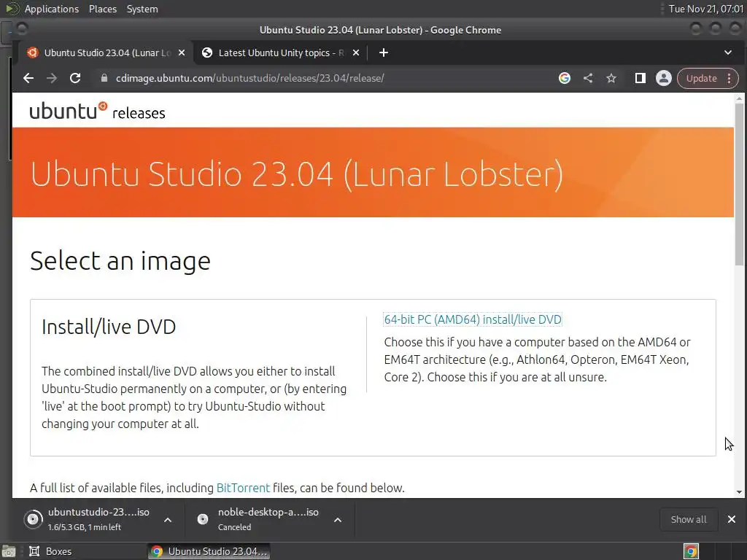This screenshot has width=747, height=560.
Task: Click the address bar URL
Action: (x=250, y=78)
